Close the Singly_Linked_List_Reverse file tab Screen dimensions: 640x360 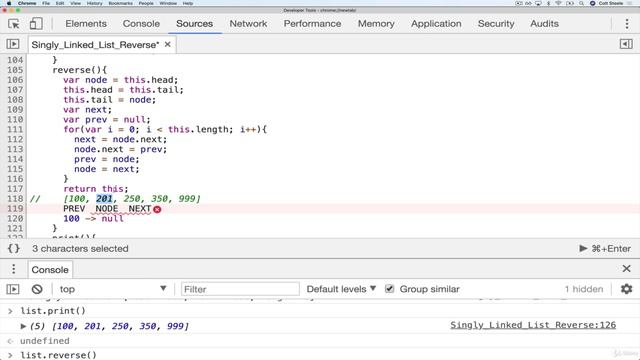pos(167,44)
